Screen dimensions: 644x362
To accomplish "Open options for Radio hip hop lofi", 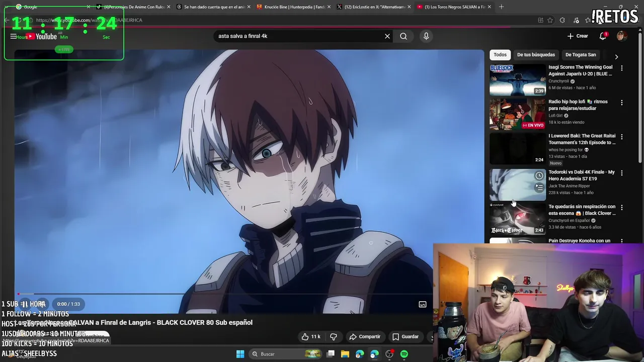I will [x=622, y=103].
